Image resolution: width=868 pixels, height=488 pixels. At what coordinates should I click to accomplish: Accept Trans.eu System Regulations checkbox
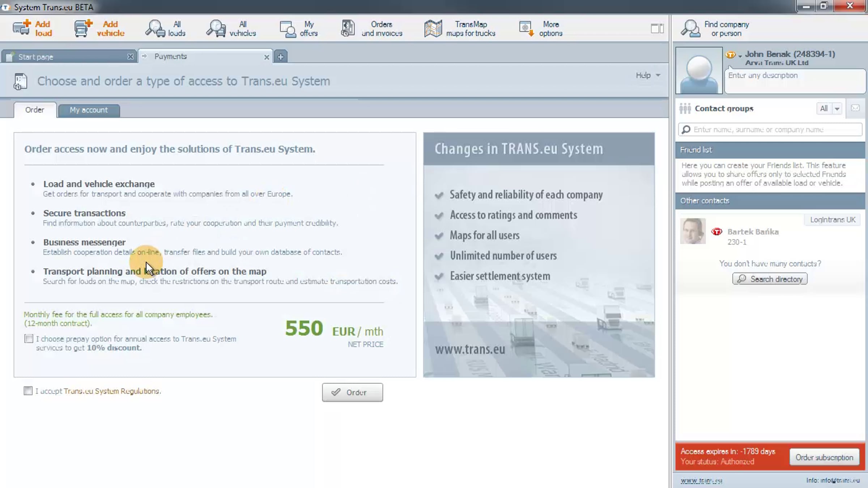click(28, 391)
